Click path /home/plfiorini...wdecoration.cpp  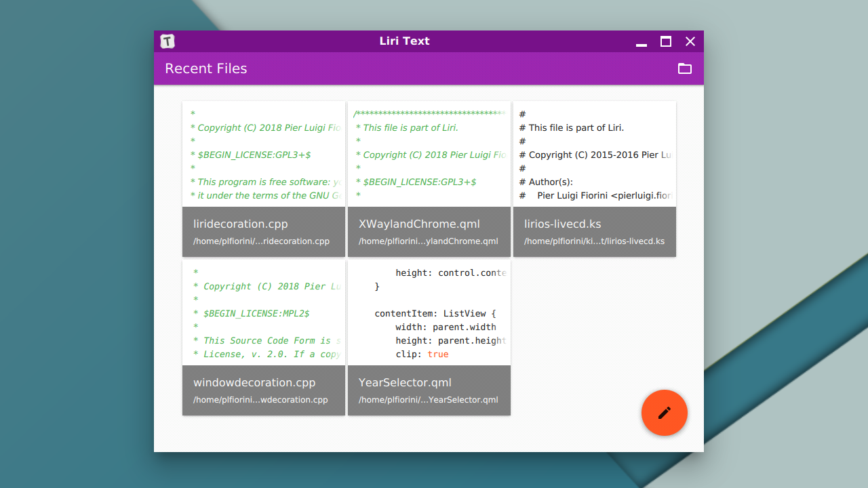coord(260,400)
